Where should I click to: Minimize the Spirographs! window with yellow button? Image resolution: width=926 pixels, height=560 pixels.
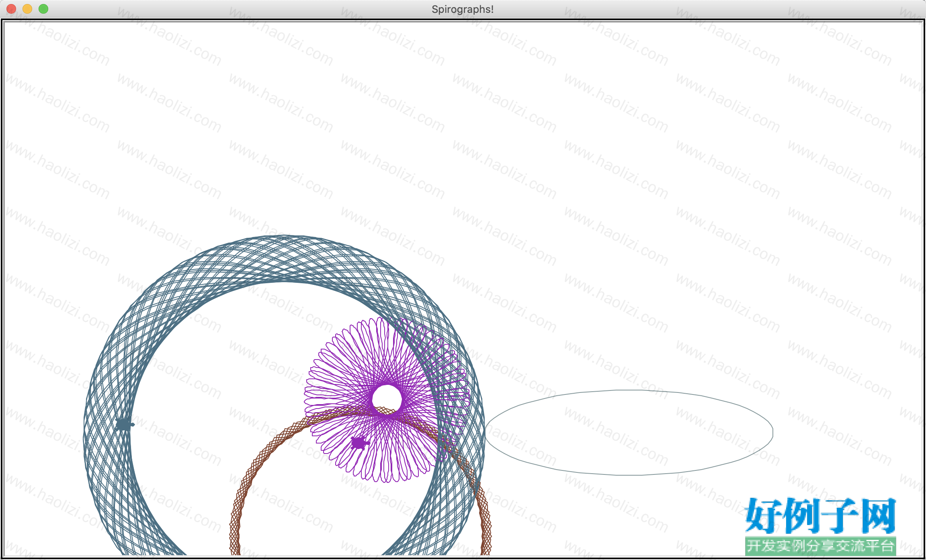[27, 9]
